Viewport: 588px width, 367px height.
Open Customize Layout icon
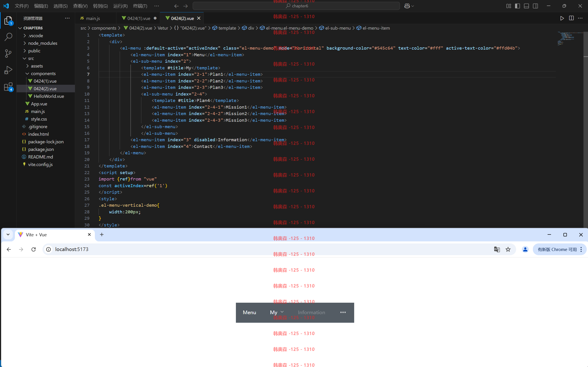point(509,6)
